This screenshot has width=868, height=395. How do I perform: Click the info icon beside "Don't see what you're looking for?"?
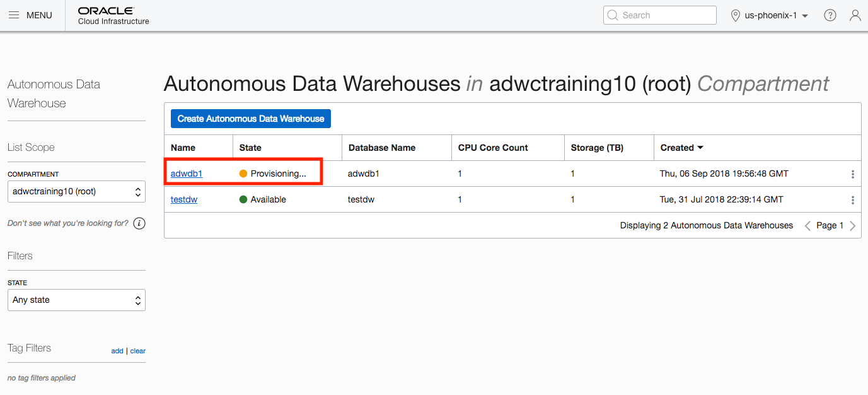coord(139,223)
